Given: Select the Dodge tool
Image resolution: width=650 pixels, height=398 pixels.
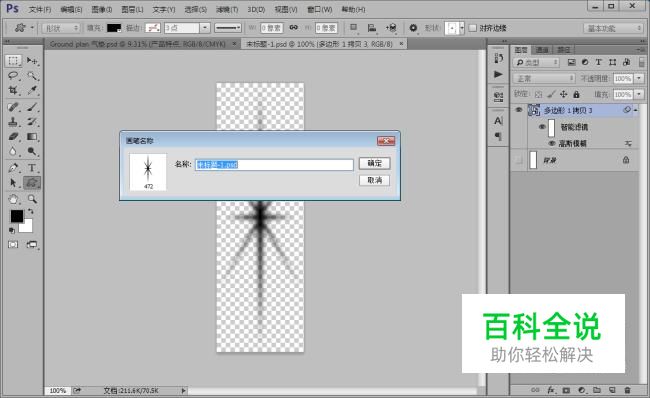Looking at the screenshot, I should coord(32,151).
